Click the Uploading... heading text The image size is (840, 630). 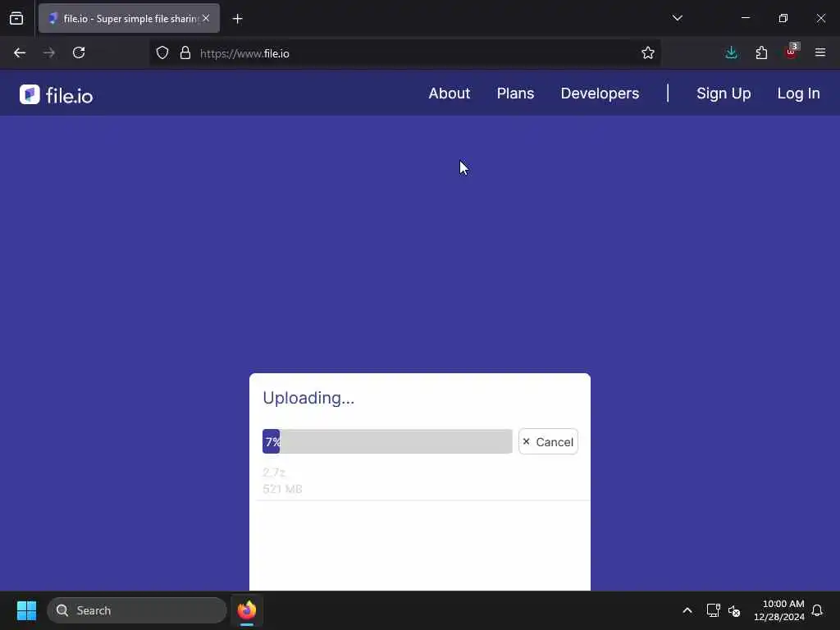(x=308, y=398)
